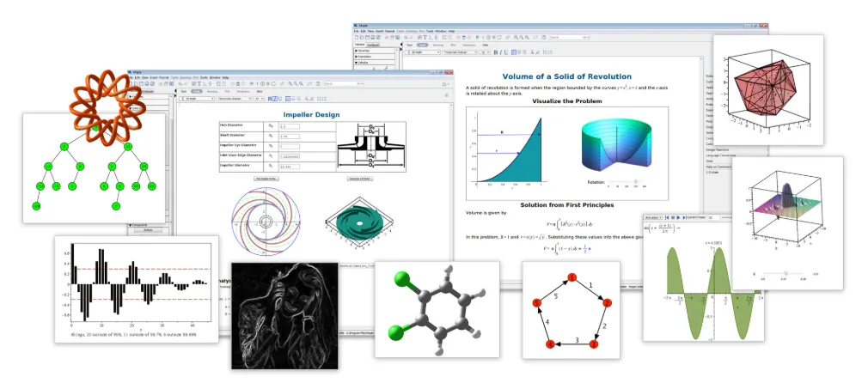The height and width of the screenshot is (389, 868).
Task: Open Animation dropdown above the sine plot
Action: click(x=652, y=217)
